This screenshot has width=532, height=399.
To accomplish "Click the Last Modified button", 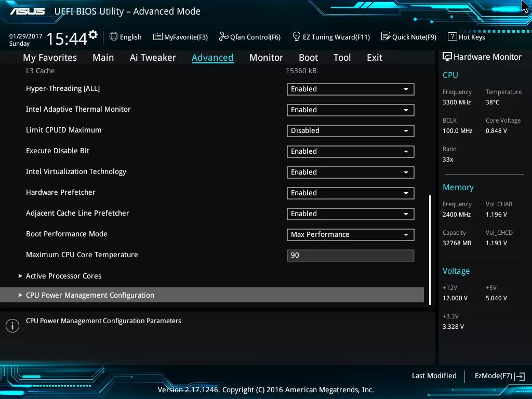I will coord(434,376).
